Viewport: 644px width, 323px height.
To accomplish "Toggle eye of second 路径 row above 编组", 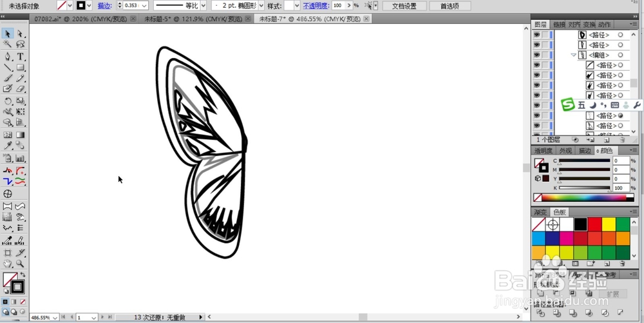I will [x=537, y=44].
